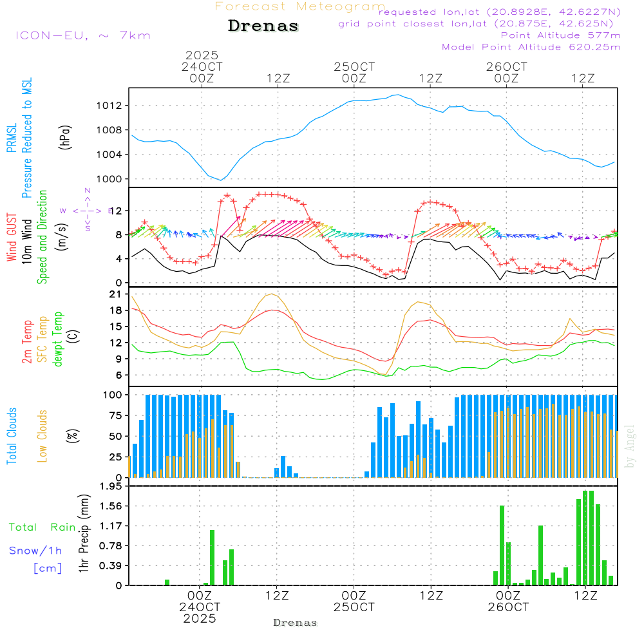Select the Forecast Meteogram heading
The width and height of the screenshot is (644, 644).
coord(300,6)
